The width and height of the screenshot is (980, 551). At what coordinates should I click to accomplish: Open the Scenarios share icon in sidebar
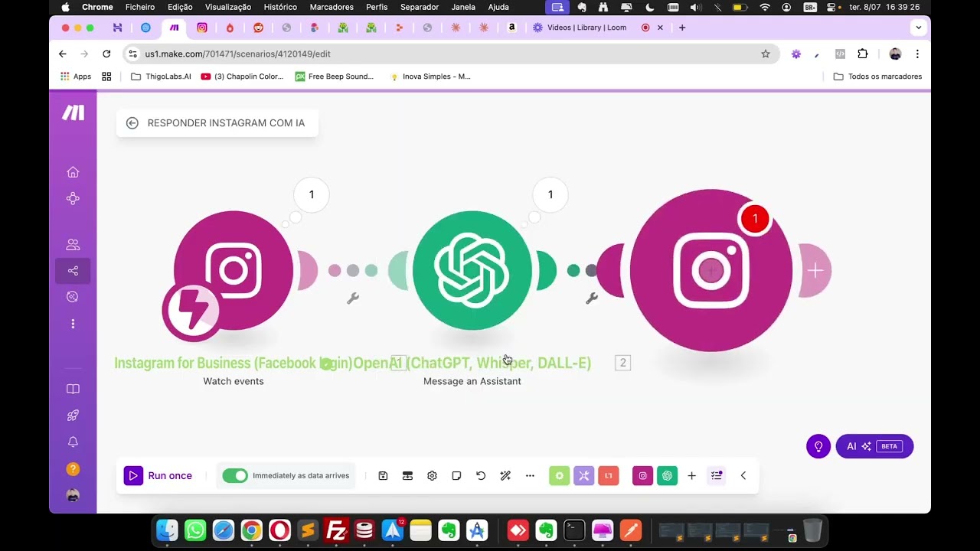coord(73,271)
